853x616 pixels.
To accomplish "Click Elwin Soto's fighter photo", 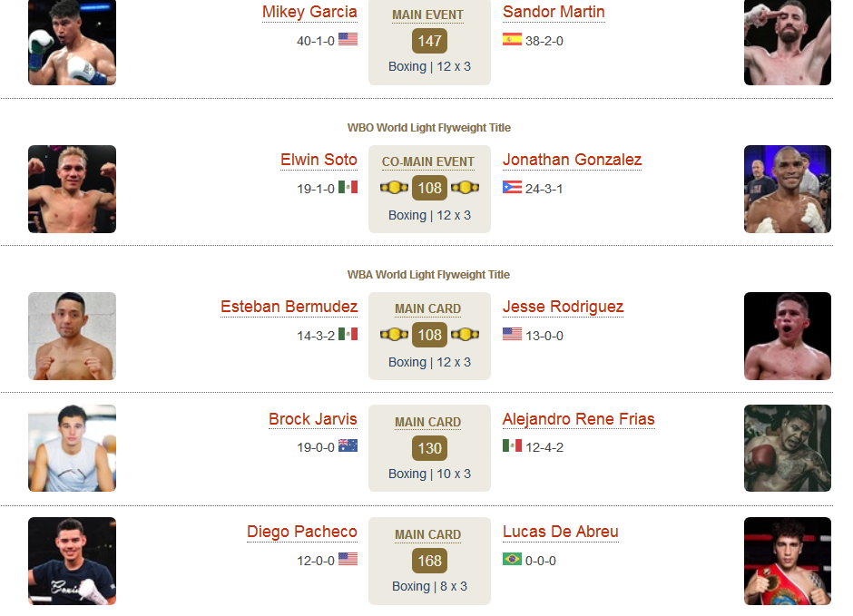I will tap(72, 190).
